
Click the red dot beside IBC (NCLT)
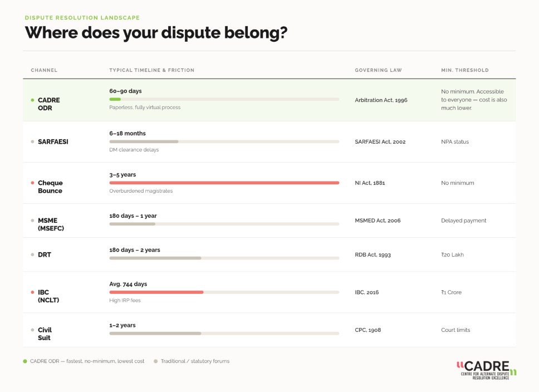click(33, 292)
